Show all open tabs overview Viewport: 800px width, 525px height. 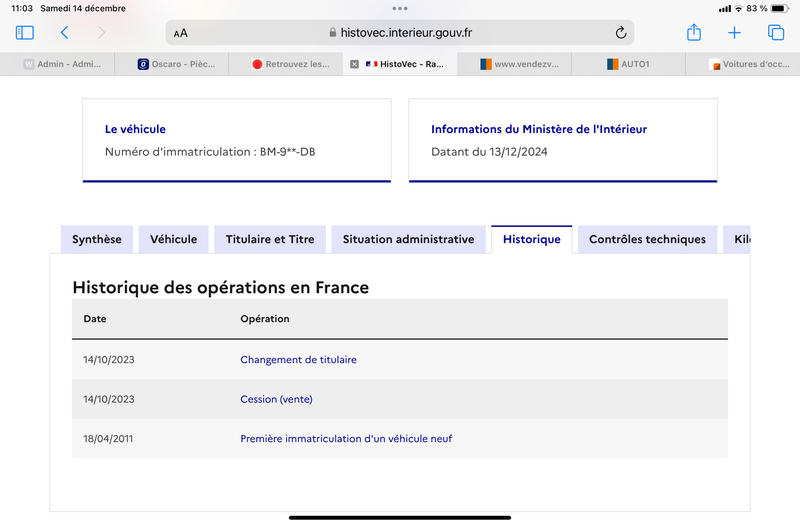(x=776, y=33)
